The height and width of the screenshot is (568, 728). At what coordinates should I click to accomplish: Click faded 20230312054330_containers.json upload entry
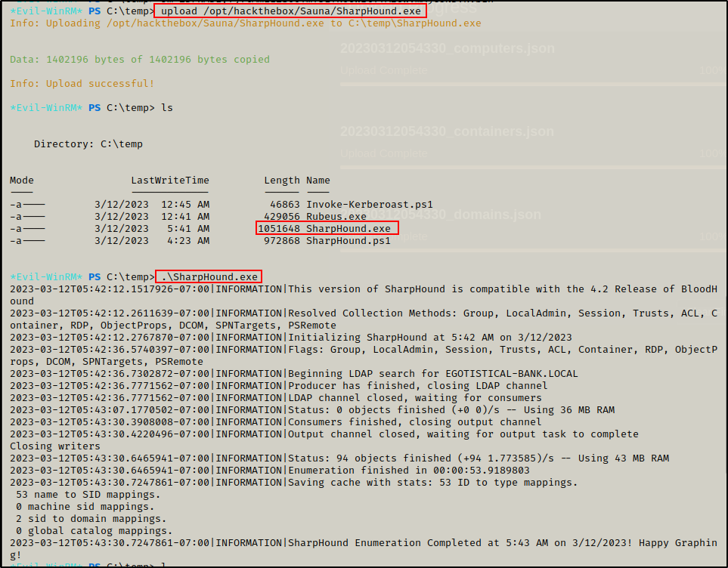[447, 131]
